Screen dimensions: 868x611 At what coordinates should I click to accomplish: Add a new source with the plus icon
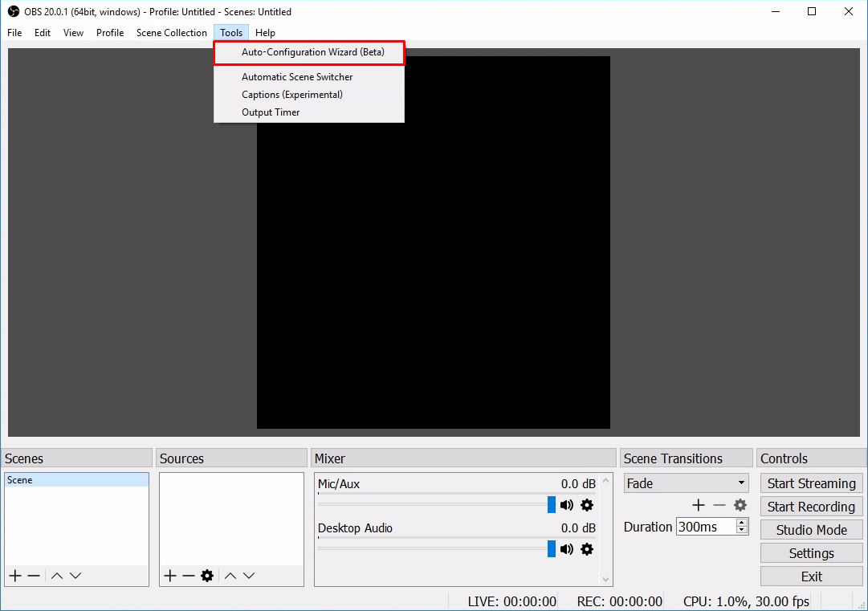pyautogui.click(x=170, y=576)
